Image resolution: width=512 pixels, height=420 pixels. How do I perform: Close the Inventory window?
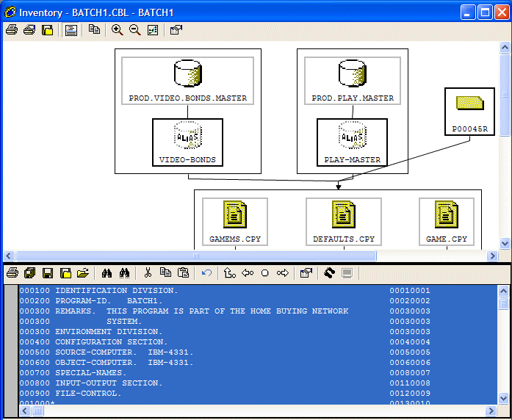click(x=502, y=12)
